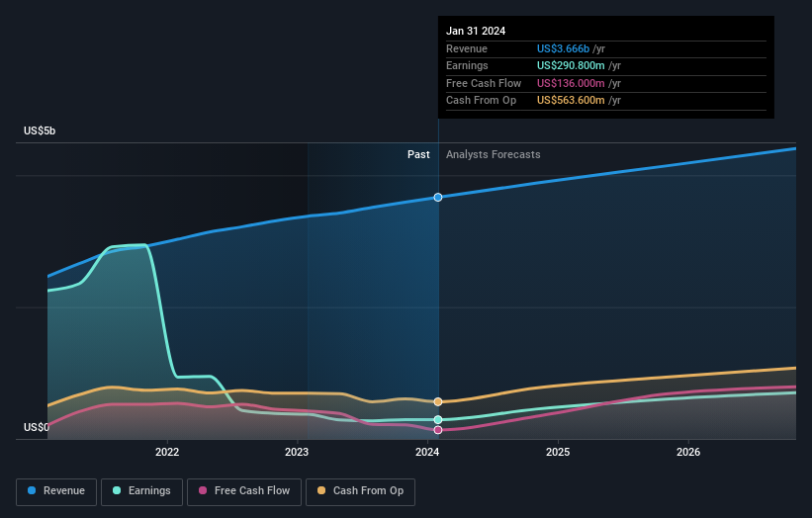This screenshot has height=518, width=812.
Task: Toggle the Revenue legend button
Action: 56,491
